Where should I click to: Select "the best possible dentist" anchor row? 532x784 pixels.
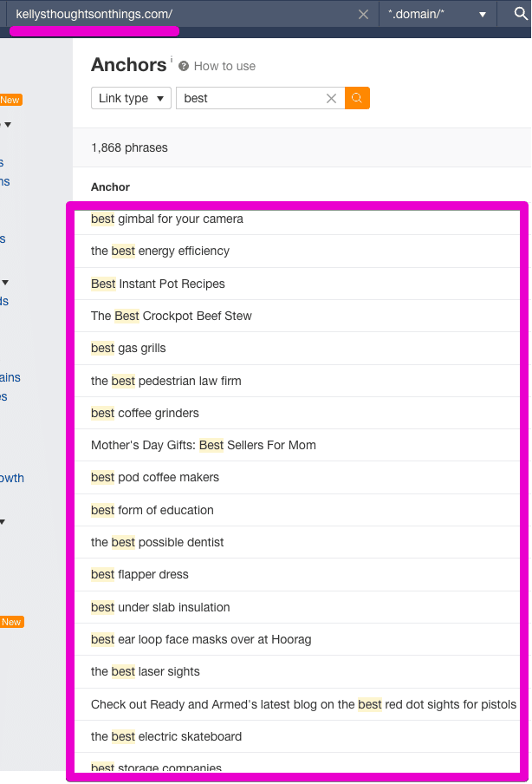point(158,542)
